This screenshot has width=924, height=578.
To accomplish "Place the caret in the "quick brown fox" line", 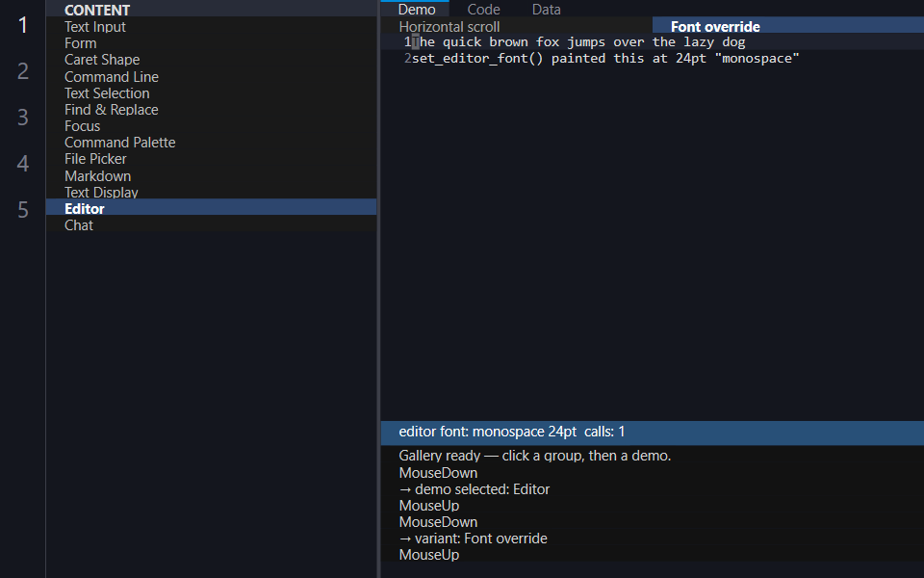I will (x=653, y=41).
